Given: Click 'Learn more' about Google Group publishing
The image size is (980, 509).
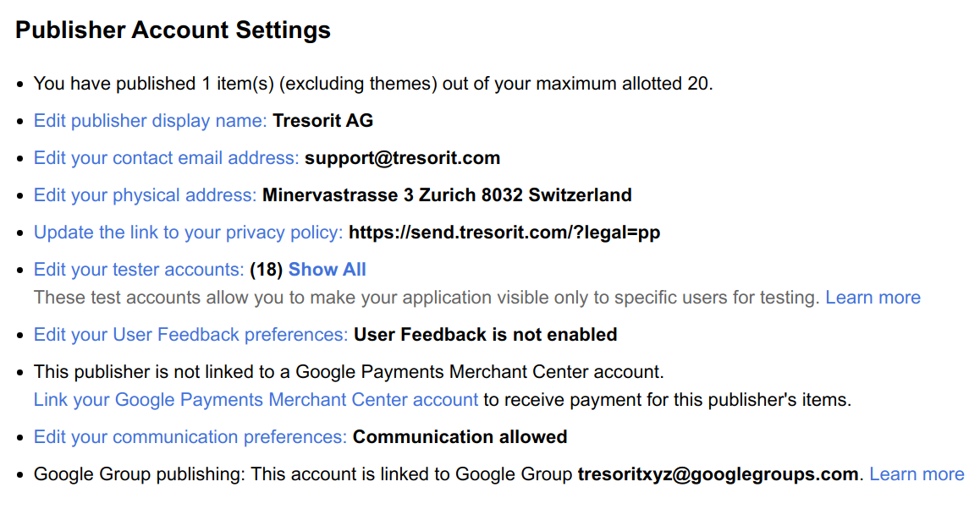Looking at the screenshot, I should tap(917, 474).
